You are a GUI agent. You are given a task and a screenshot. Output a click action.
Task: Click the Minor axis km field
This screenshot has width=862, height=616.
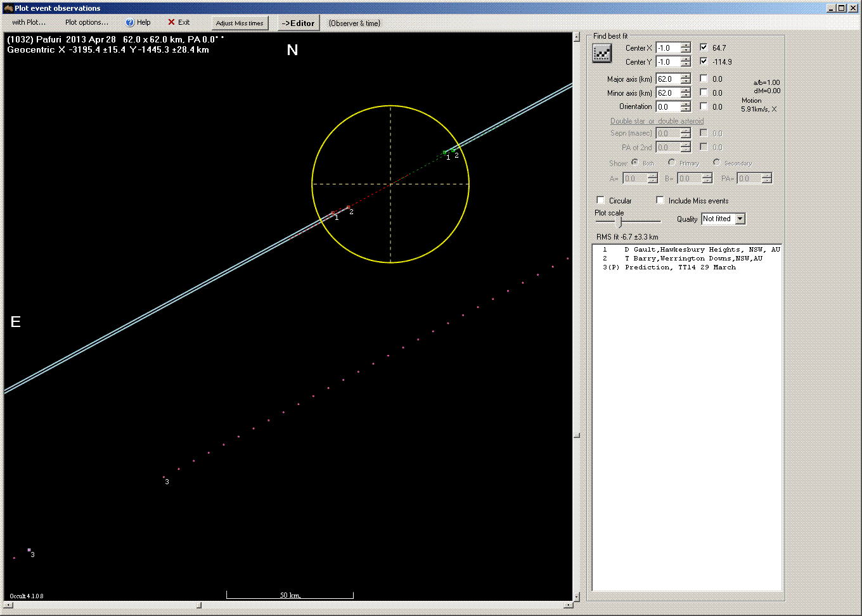[x=668, y=93]
